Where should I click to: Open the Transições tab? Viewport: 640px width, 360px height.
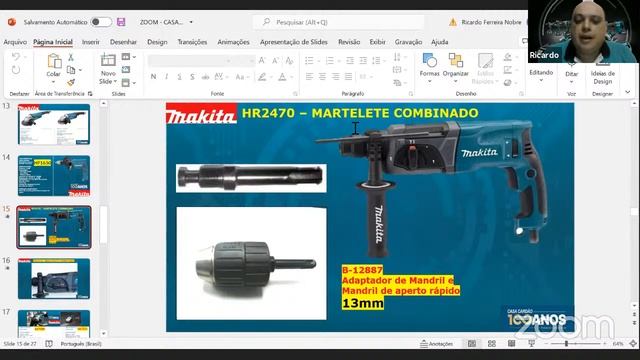tap(192, 42)
